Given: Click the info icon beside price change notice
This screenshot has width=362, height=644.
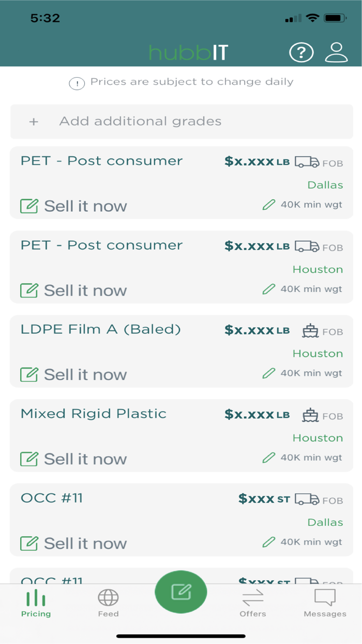Looking at the screenshot, I should 77,83.
